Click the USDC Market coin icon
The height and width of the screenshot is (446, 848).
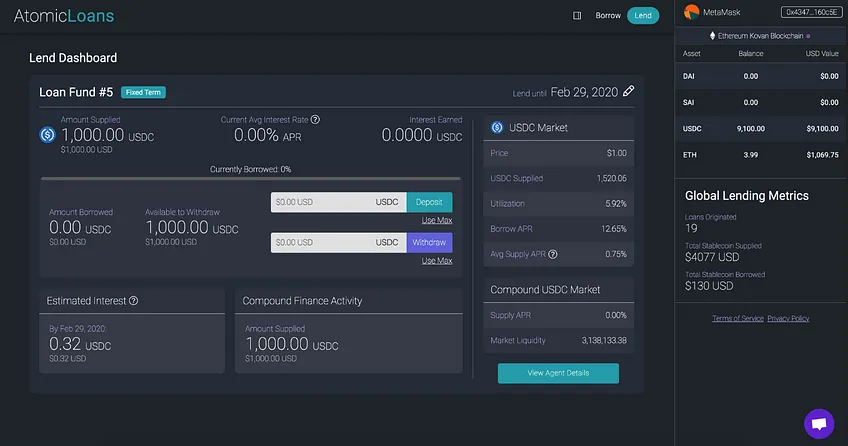[x=497, y=128]
